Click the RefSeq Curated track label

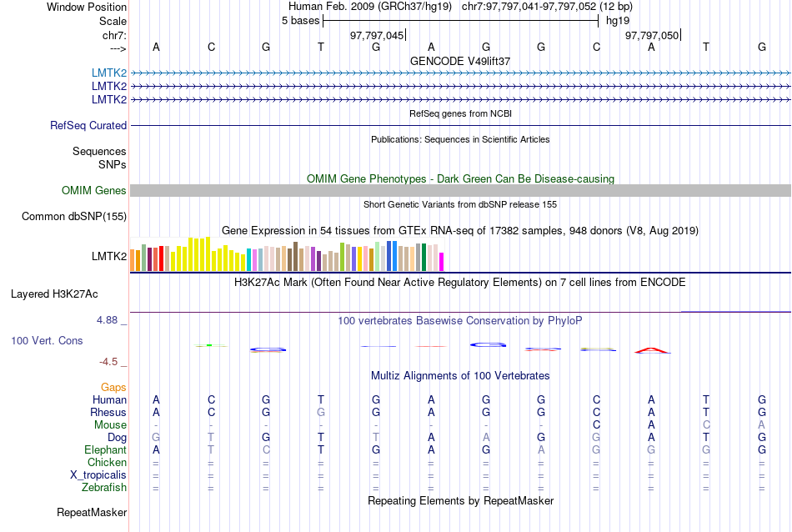88,125
